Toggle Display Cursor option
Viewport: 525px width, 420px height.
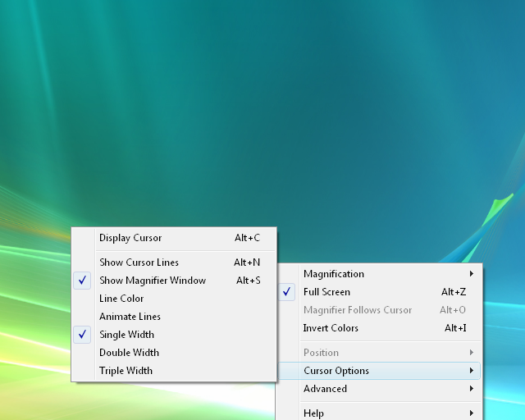pos(130,238)
